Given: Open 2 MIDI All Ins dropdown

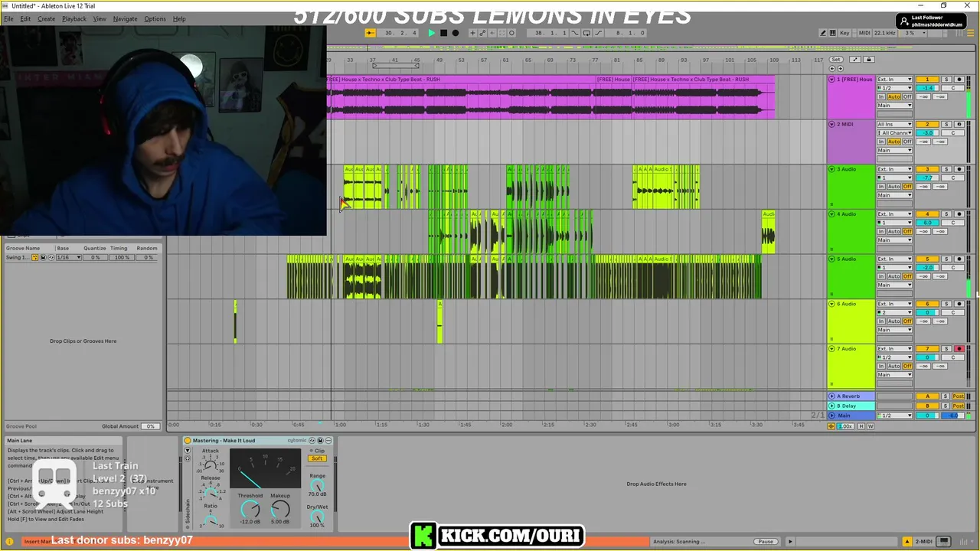Looking at the screenshot, I should pos(894,124).
